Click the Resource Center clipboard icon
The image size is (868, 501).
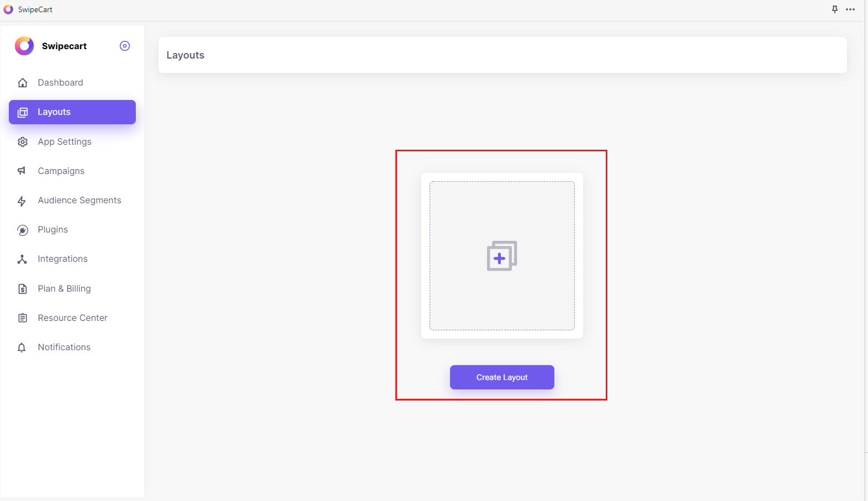23,318
